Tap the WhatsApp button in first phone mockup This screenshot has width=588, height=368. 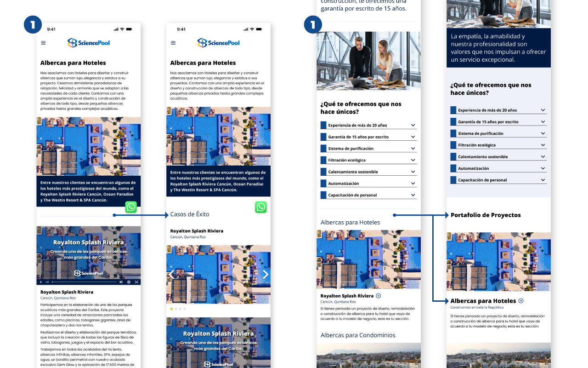131,207
